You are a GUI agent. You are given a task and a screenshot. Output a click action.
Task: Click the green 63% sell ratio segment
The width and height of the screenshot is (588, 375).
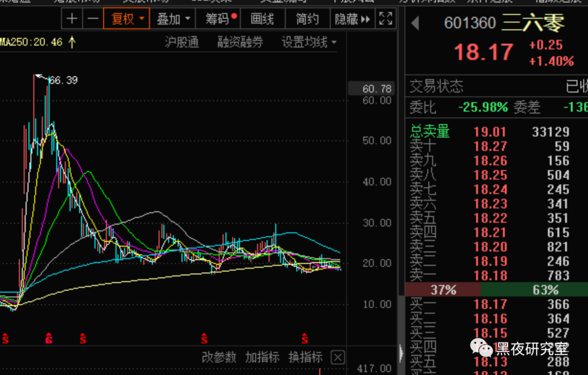[x=535, y=290]
